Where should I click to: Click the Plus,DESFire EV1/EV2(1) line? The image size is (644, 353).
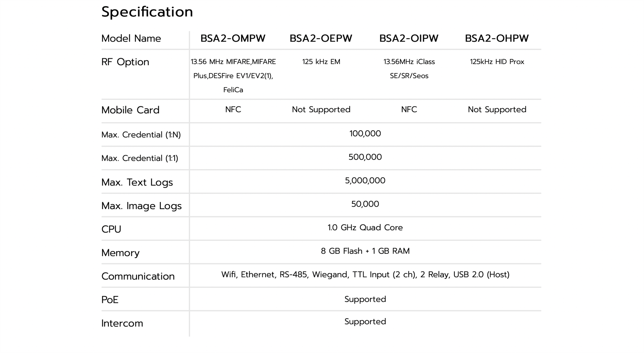233,76
